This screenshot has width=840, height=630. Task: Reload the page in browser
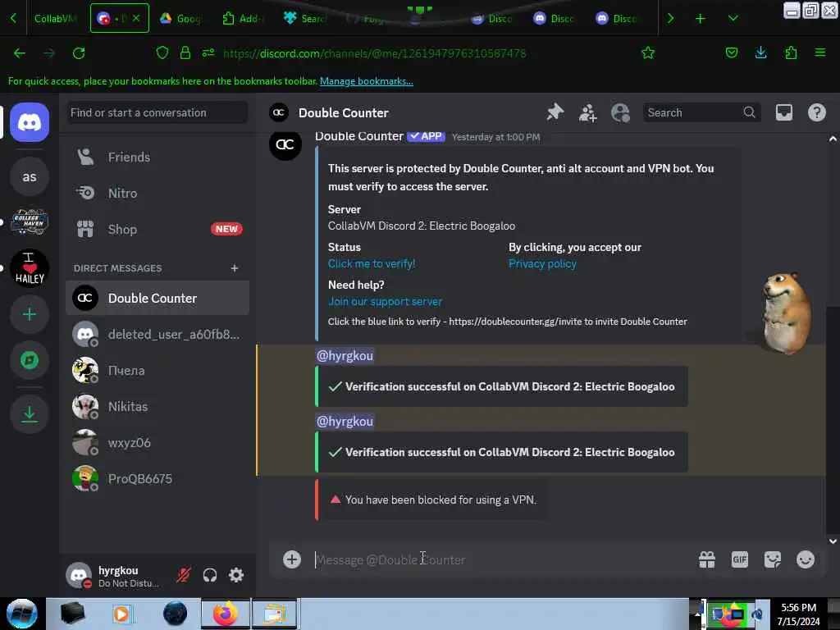(x=79, y=53)
